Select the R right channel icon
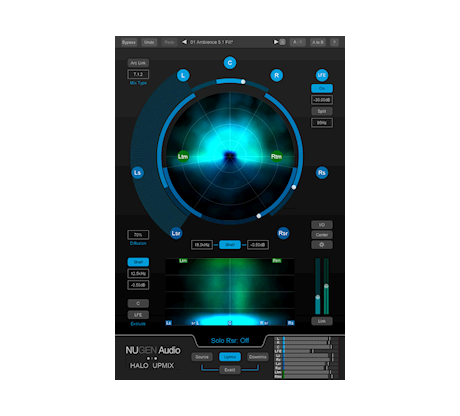460x416 pixels. click(276, 75)
